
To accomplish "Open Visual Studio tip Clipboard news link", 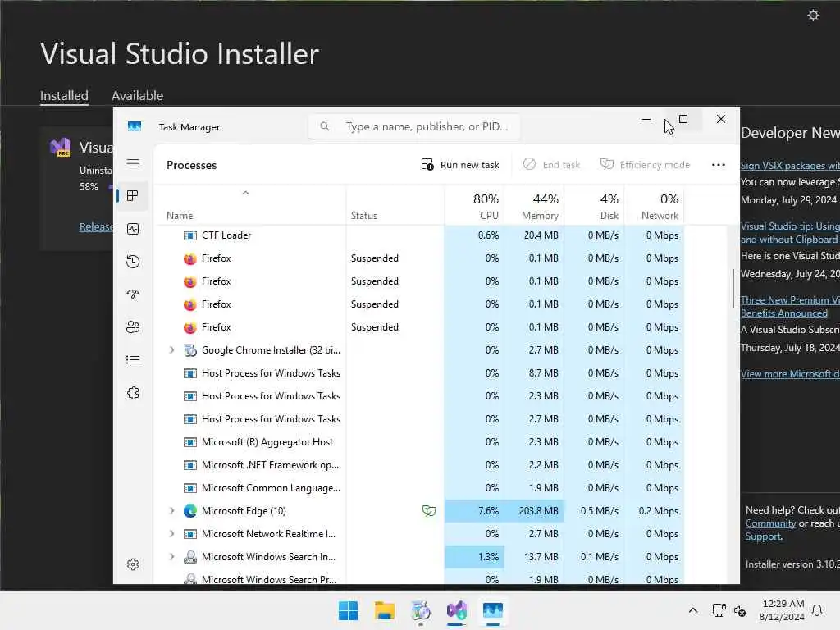I will [x=790, y=232].
